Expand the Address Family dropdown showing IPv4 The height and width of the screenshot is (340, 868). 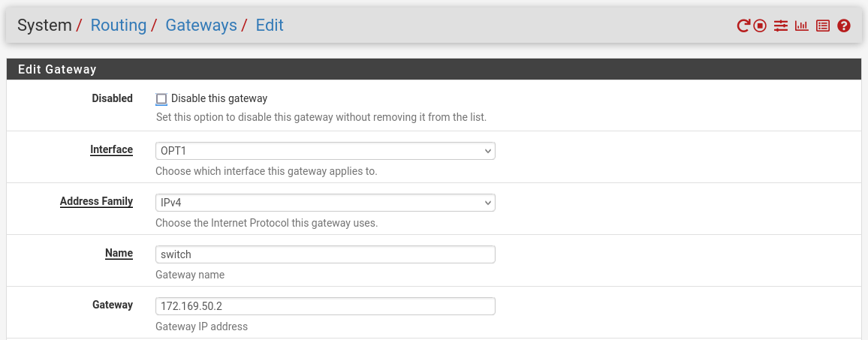point(325,203)
